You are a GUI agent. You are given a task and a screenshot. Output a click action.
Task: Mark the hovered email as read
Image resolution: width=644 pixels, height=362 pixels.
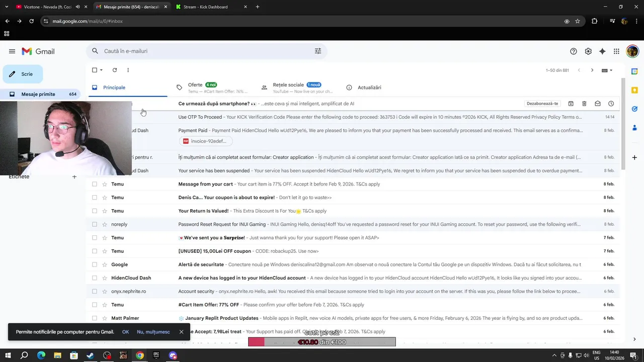[598, 104]
